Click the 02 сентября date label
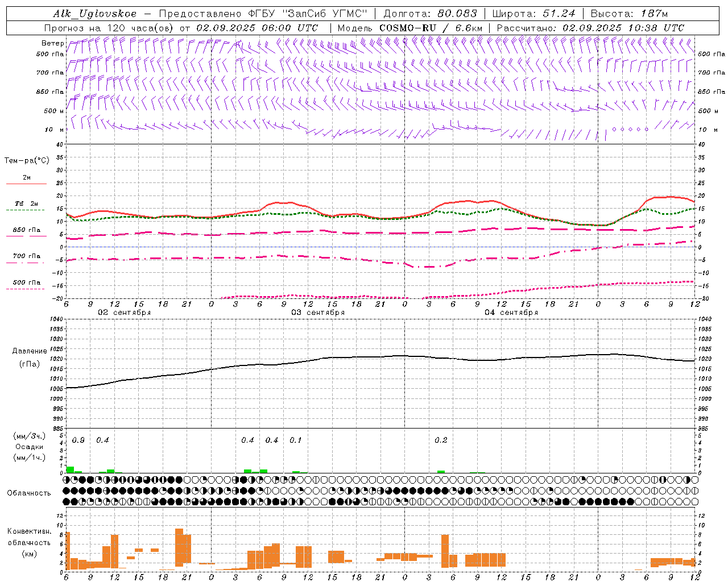 pos(124,313)
